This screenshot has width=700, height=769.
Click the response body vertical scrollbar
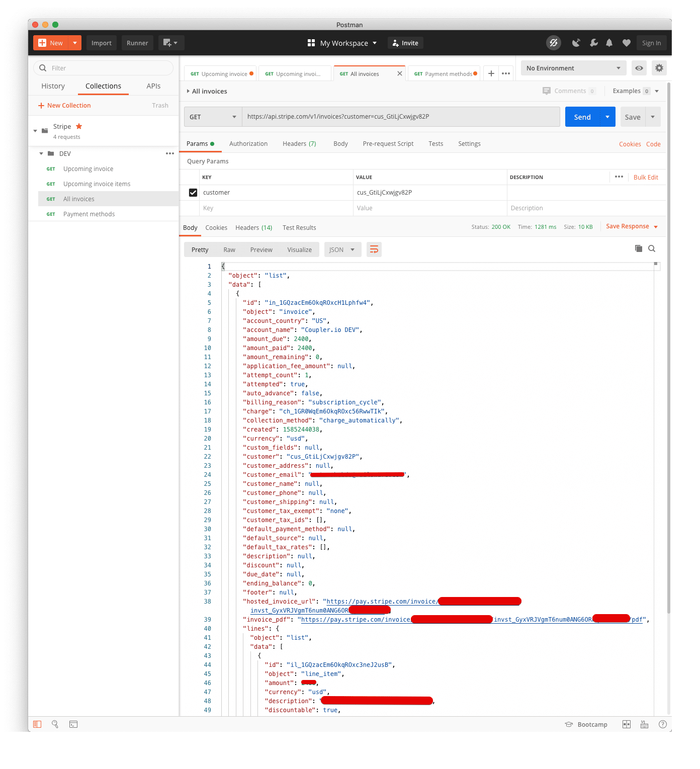click(668, 347)
